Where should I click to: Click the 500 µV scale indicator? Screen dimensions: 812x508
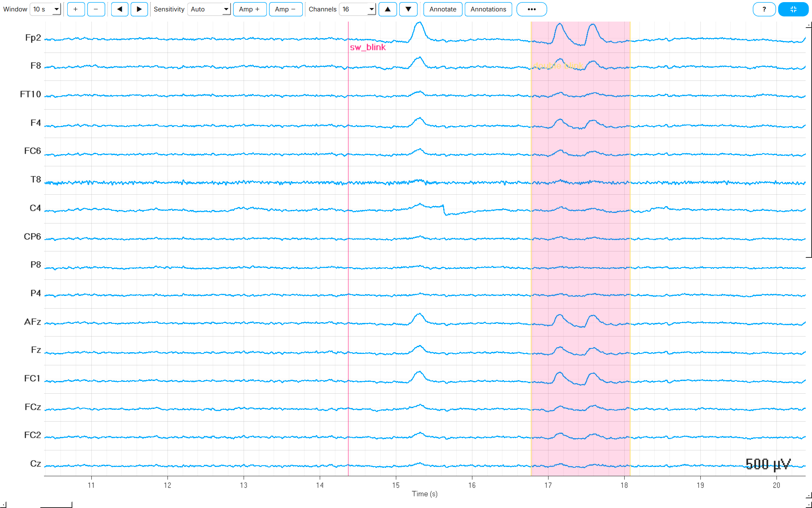coord(768,464)
